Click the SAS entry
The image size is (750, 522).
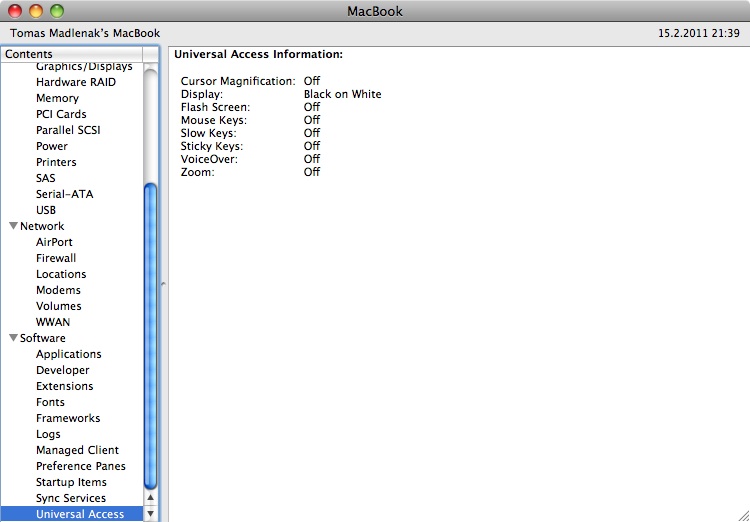[x=46, y=178]
